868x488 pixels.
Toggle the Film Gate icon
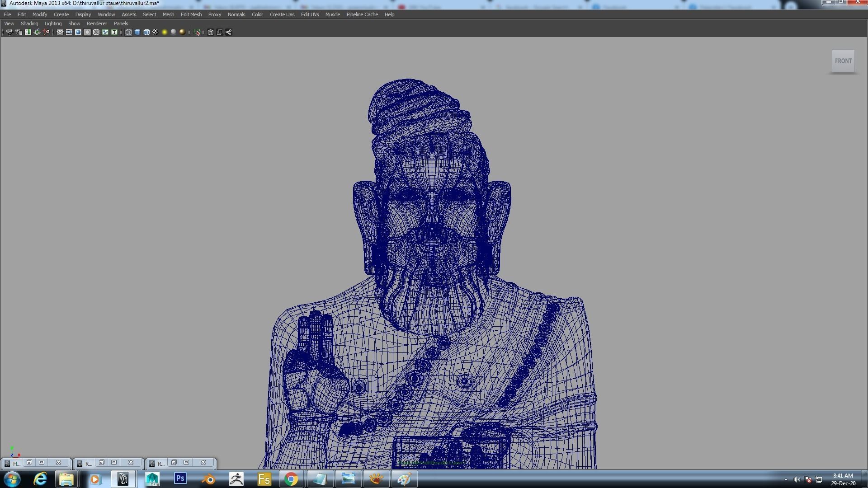click(69, 32)
